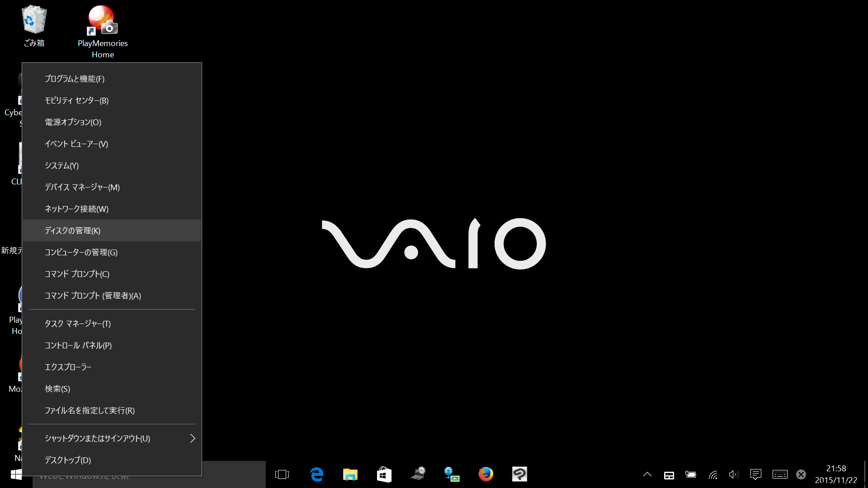The height and width of the screenshot is (488, 868).
Task: Show hidden system tray icons
Action: pos(647,474)
